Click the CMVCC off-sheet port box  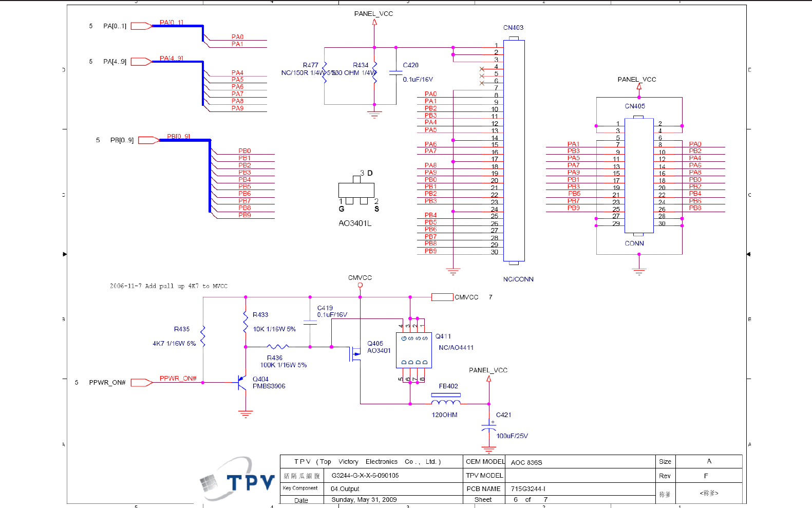tap(442, 297)
